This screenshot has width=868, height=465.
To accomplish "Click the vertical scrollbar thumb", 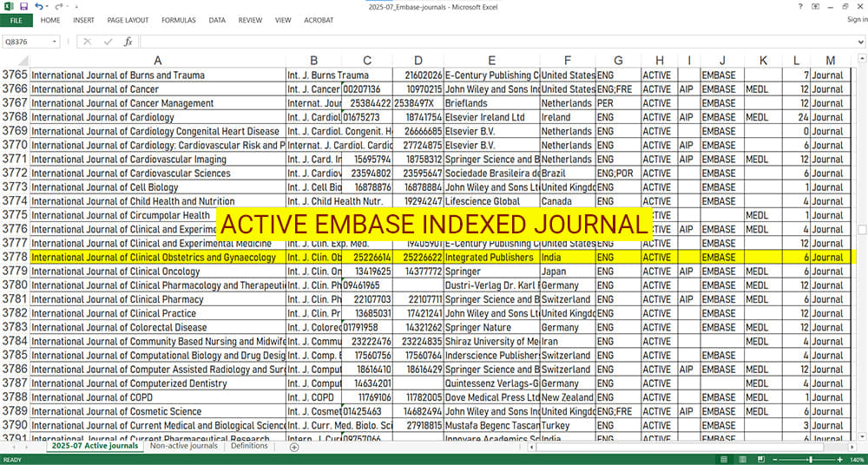I will click(862, 229).
